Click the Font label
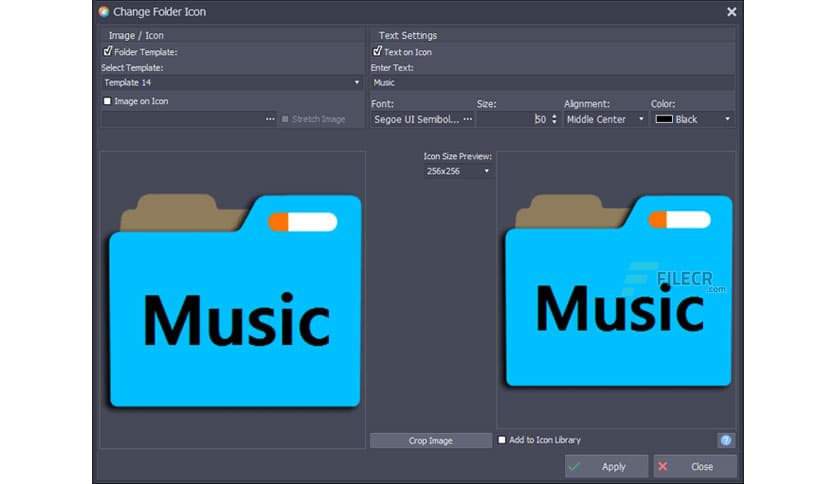 coord(382,104)
